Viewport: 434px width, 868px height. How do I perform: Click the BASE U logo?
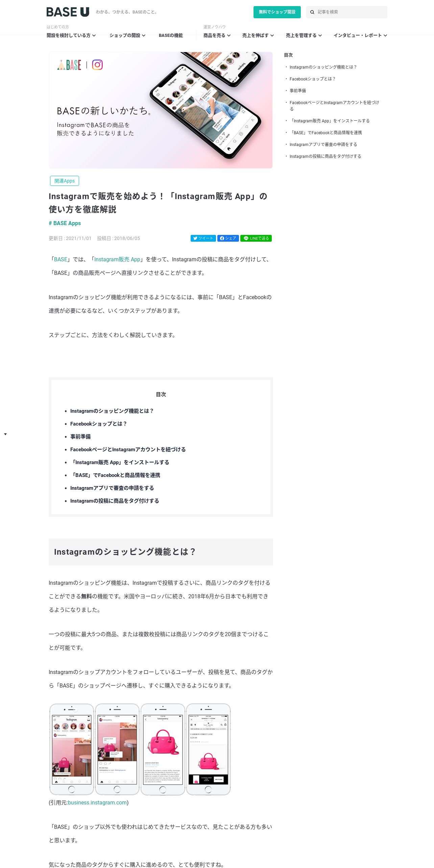[x=68, y=12]
